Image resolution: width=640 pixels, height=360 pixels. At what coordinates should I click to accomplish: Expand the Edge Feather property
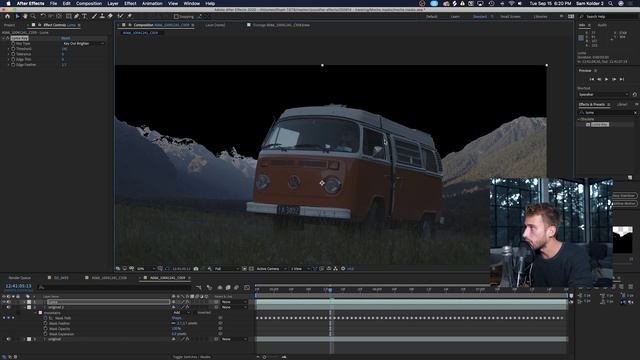pos(9,64)
